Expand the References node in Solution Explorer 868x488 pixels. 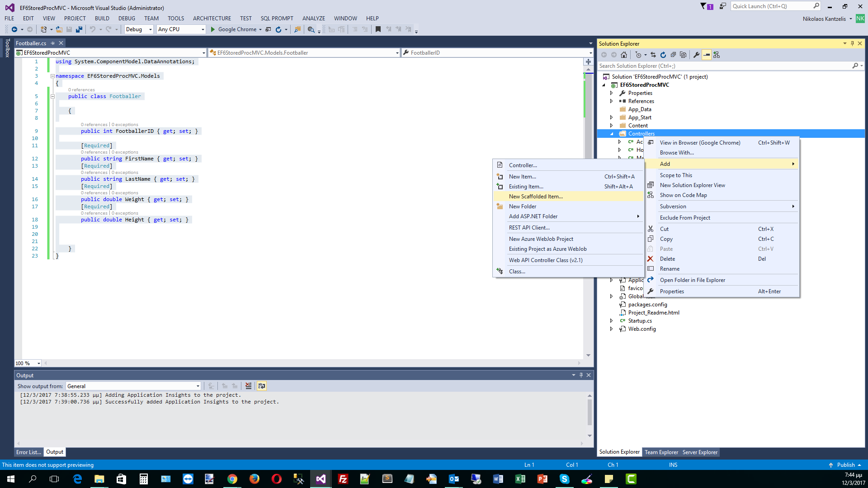[612, 101]
